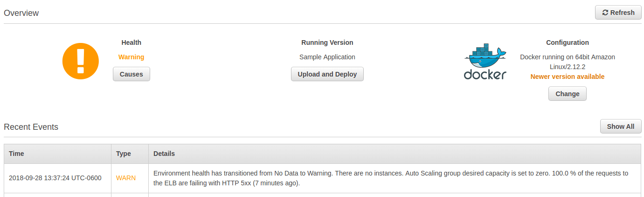This screenshot has height=197, width=644.
Task: Click the Sample Application version label
Action: pos(327,57)
